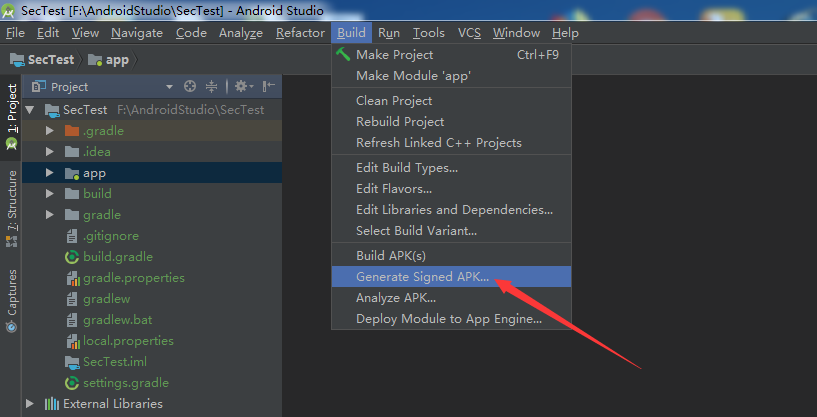This screenshot has width=817, height=417.
Task: Open the Project view type dropdown
Action: 169,87
